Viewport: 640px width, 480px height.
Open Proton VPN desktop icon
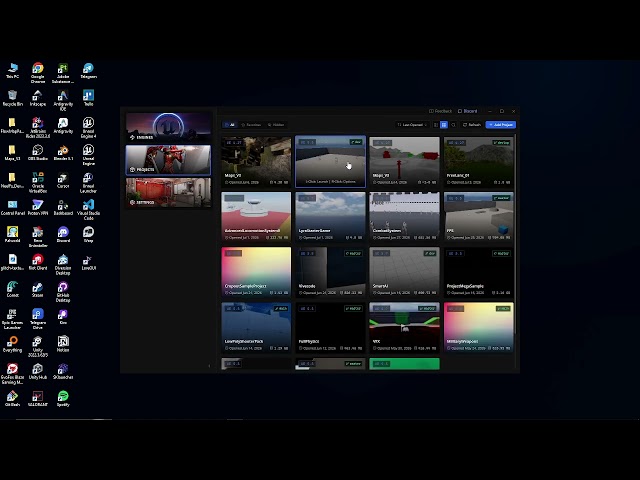click(x=38, y=207)
